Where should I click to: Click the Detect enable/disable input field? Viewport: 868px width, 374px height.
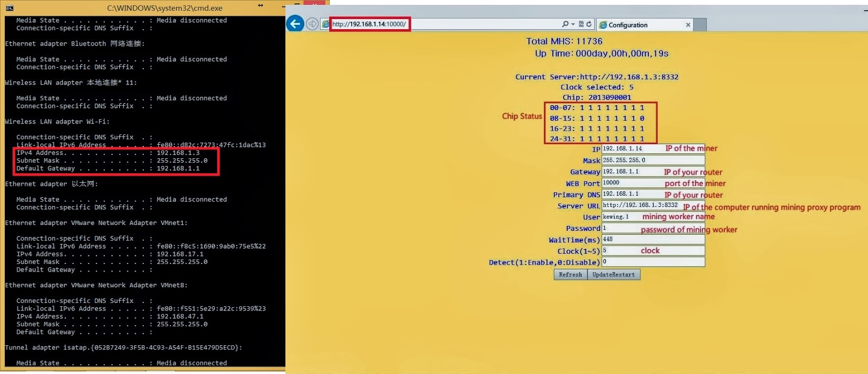653,262
